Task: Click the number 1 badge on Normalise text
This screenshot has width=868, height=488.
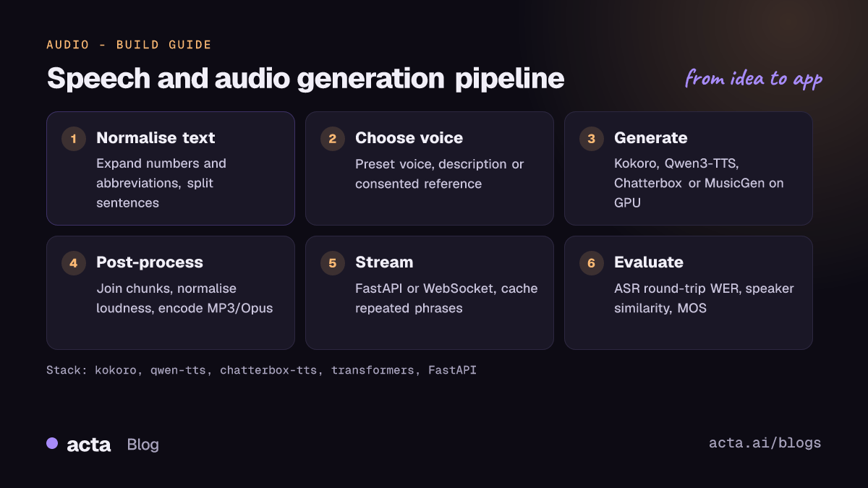Action: pos(74,138)
